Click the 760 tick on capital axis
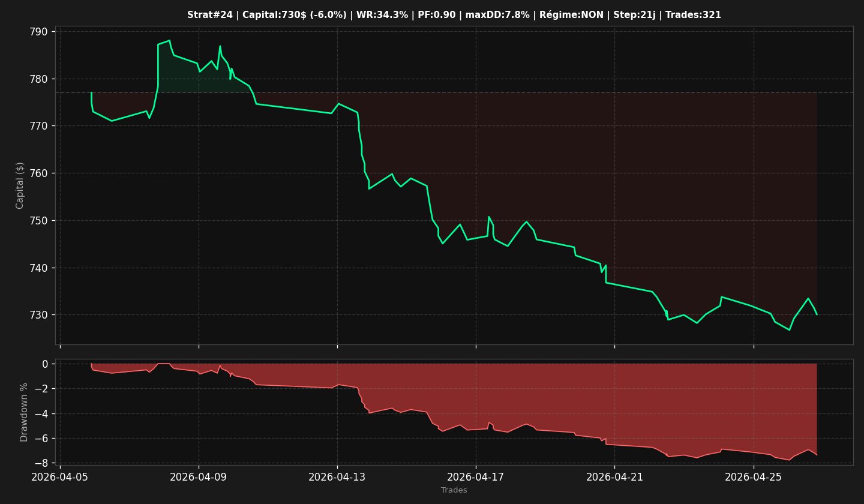This screenshot has height=504, width=864. pyautogui.click(x=40, y=173)
